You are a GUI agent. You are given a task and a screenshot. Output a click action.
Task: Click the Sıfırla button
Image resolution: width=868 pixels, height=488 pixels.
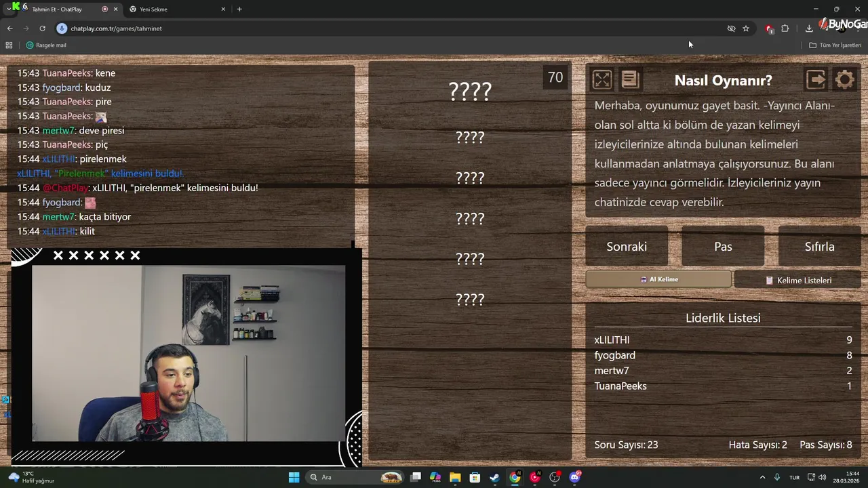(x=819, y=247)
